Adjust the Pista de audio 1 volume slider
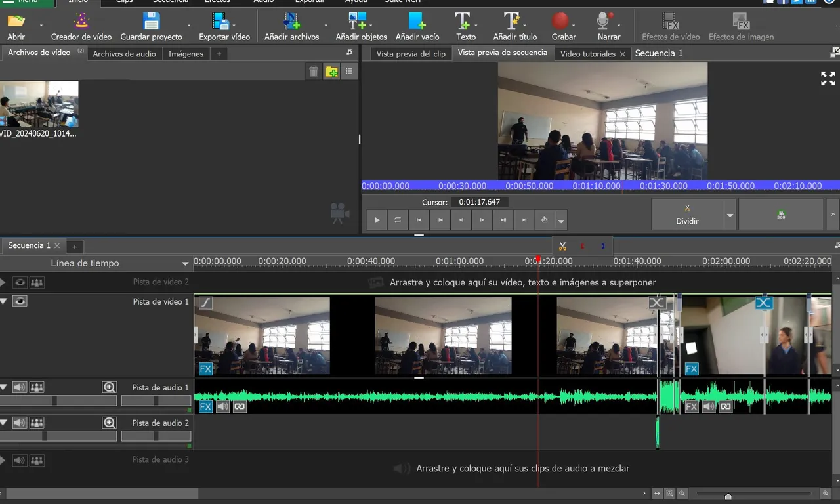The width and height of the screenshot is (840, 504). [54, 400]
